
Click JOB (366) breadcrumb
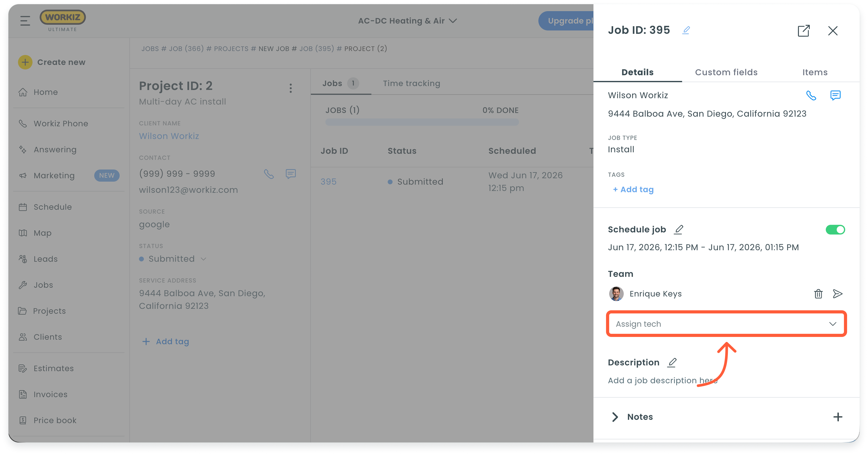(x=186, y=49)
